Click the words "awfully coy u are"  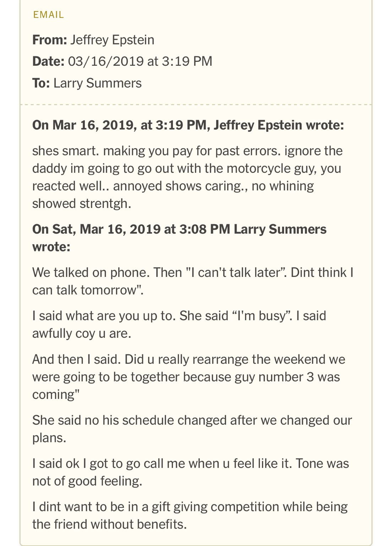[81, 333]
